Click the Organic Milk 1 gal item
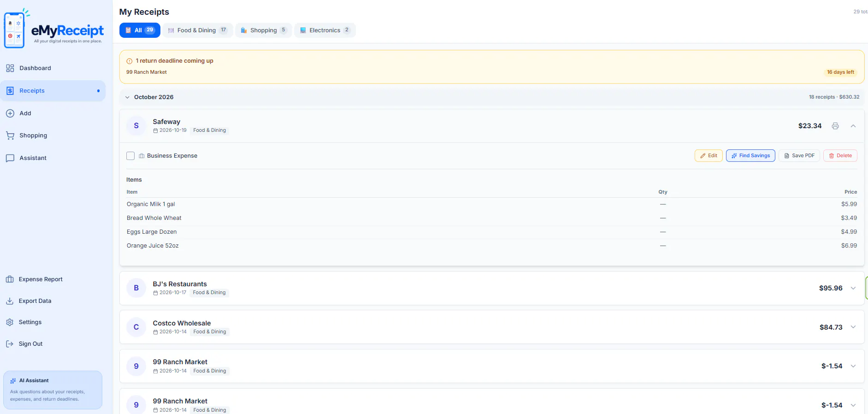The height and width of the screenshot is (414, 868). 151,204
